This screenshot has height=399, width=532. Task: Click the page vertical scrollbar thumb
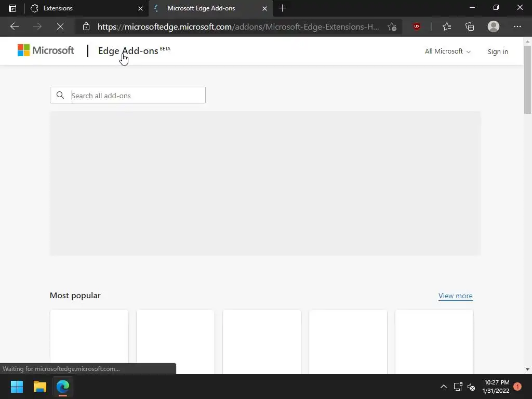[527, 80]
